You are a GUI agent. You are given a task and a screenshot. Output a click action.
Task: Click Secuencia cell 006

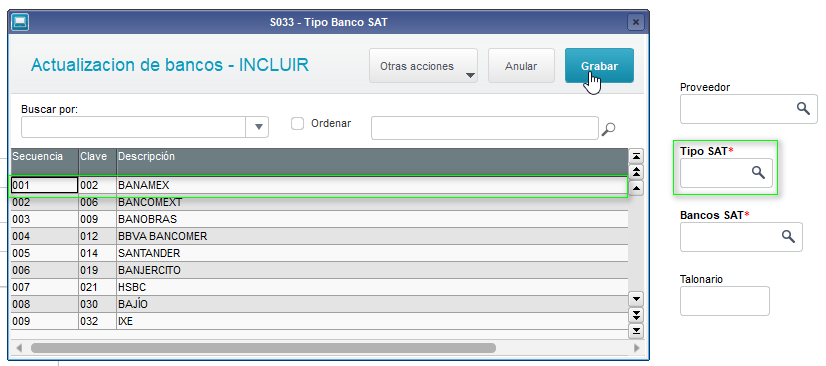pyautogui.click(x=45, y=270)
